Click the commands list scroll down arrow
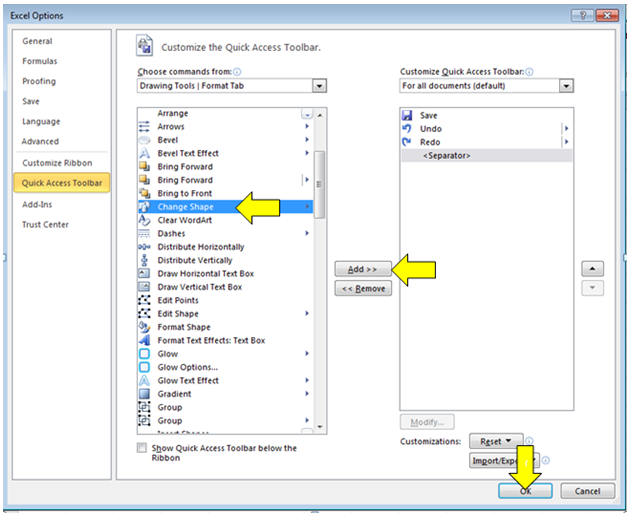 tap(320, 427)
